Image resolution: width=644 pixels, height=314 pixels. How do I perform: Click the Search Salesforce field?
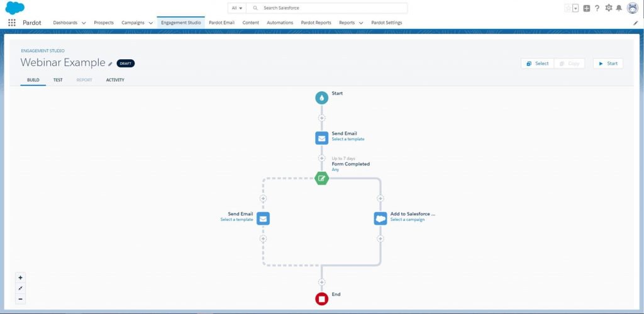327,8
